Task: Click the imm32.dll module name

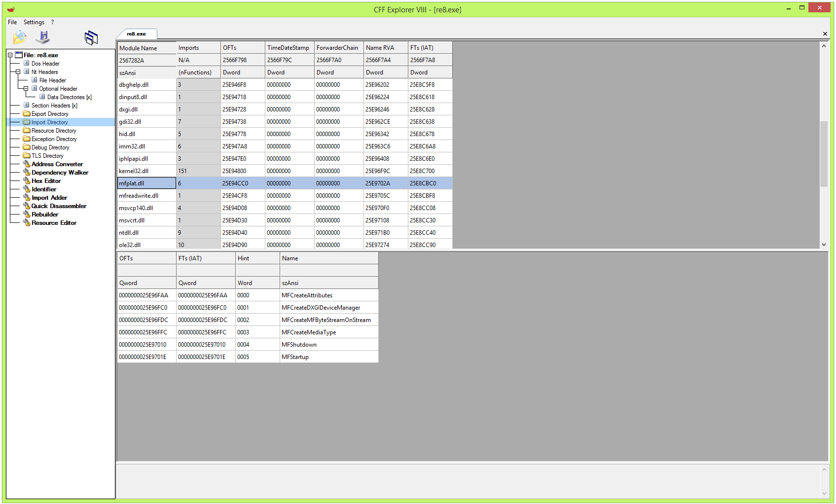Action: click(x=132, y=146)
